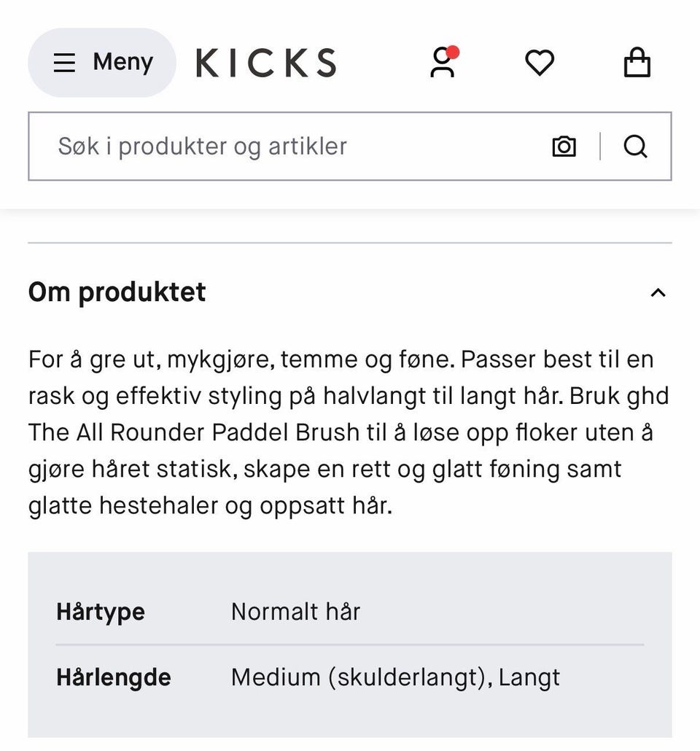Click the magnifying glass search icon
The width and height of the screenshot is (700, 751).
pyautogui.click(x=635, y=147)
